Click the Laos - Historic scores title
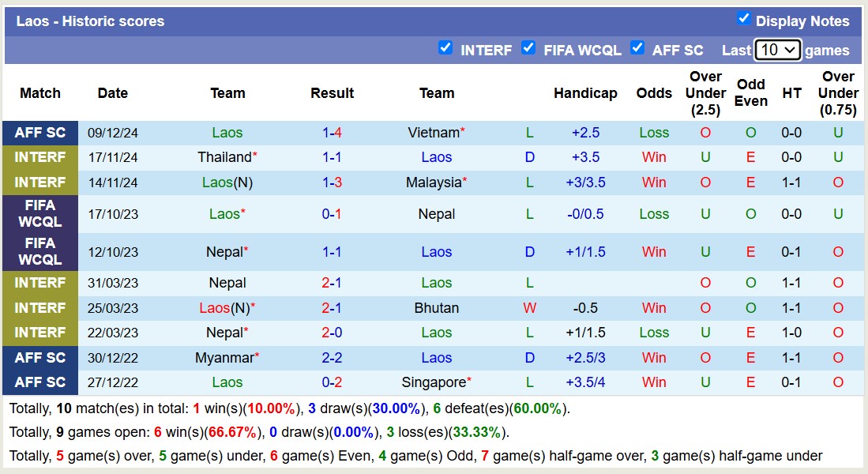 click(90, 21)
